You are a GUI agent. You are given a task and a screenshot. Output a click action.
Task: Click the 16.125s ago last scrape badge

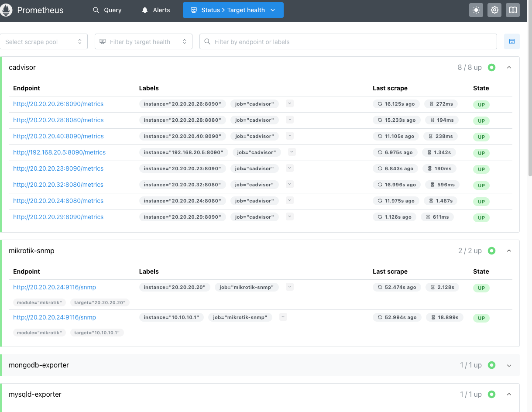(396, 104)
